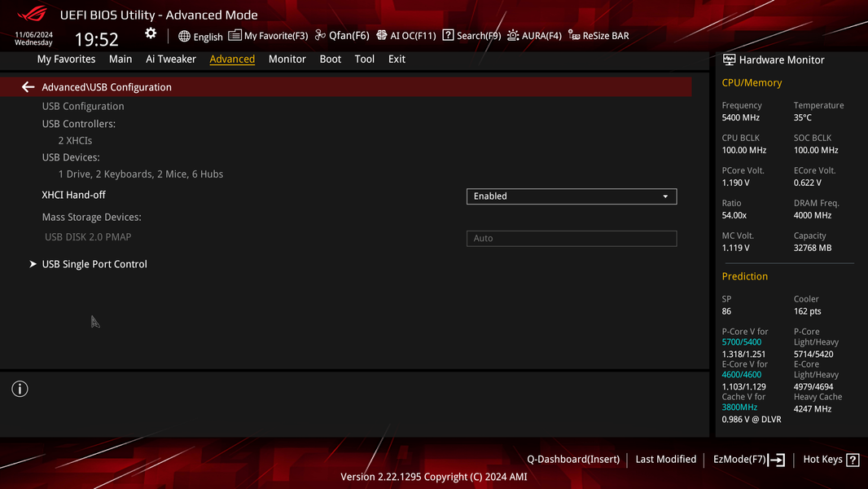Click 3800MHz cache prediction link
This screenshot has width=868, height=489.
739,407
